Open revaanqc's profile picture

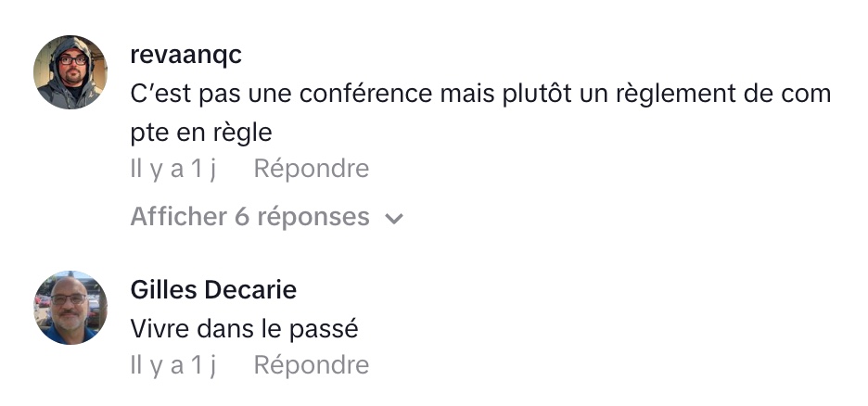tap(70, 72)
